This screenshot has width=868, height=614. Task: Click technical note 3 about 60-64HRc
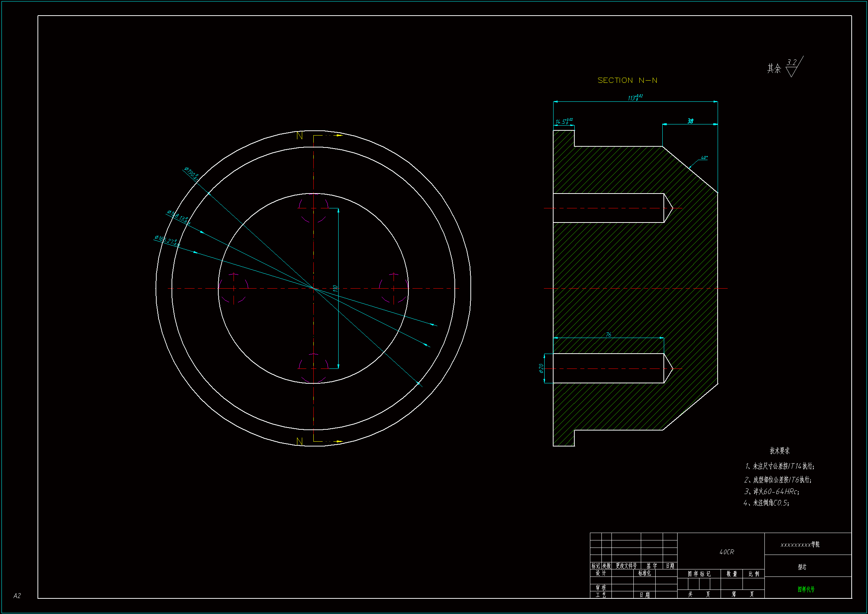click(771, 491)
